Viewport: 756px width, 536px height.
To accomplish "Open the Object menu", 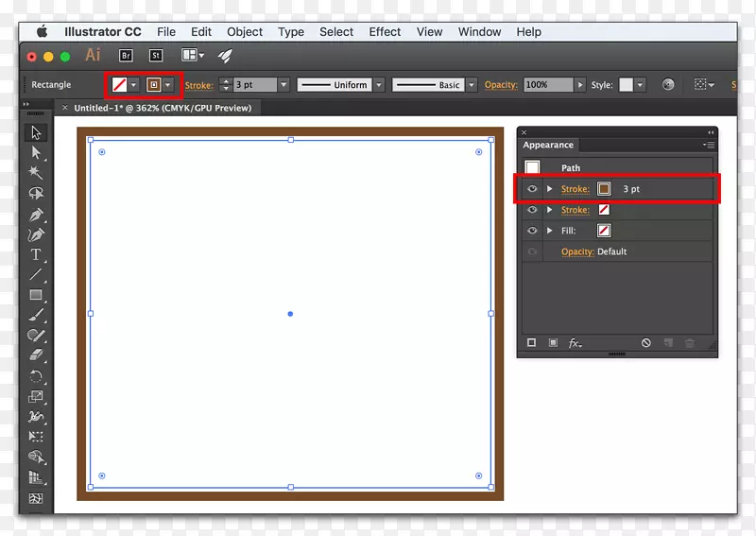I will [x=245, y=32].
